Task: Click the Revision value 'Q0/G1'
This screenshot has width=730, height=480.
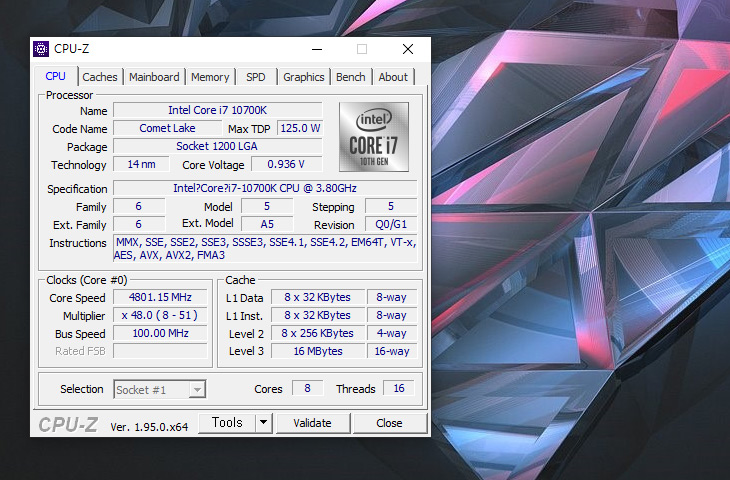Action: (391, 224)
